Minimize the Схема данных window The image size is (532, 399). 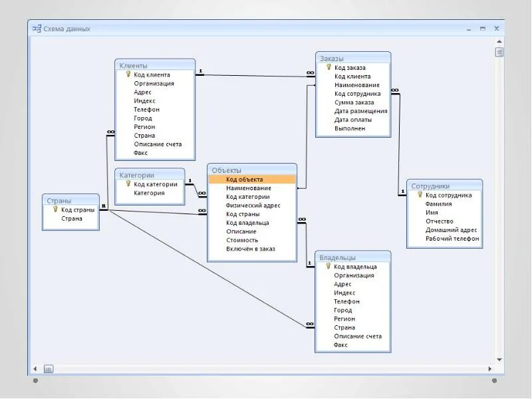[x=469, y=29]
